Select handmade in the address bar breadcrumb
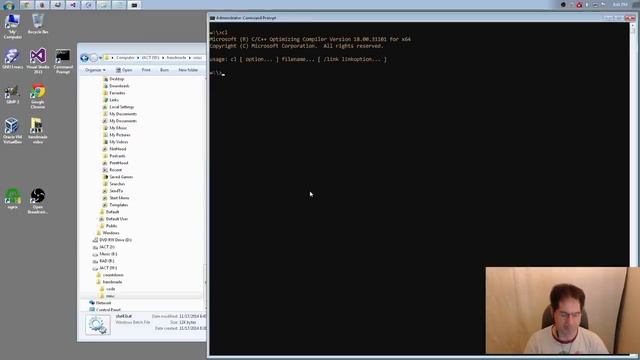 [x=176, y=58]
